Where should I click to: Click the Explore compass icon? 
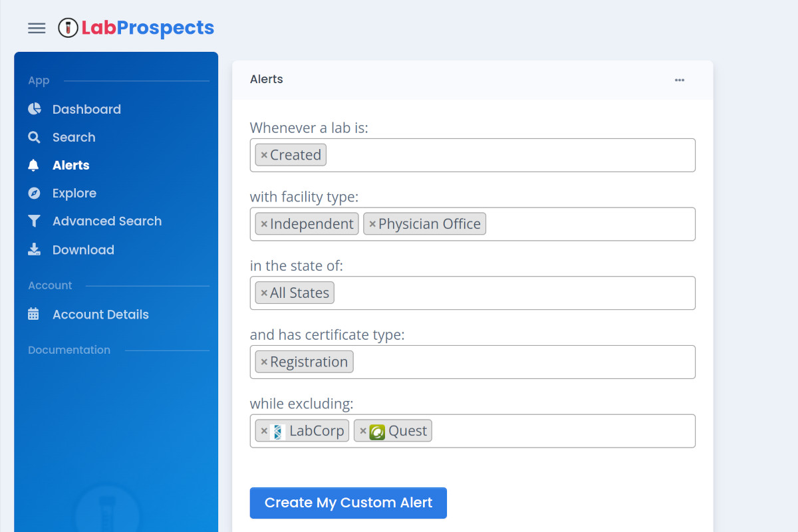click(x=34, y=193)
